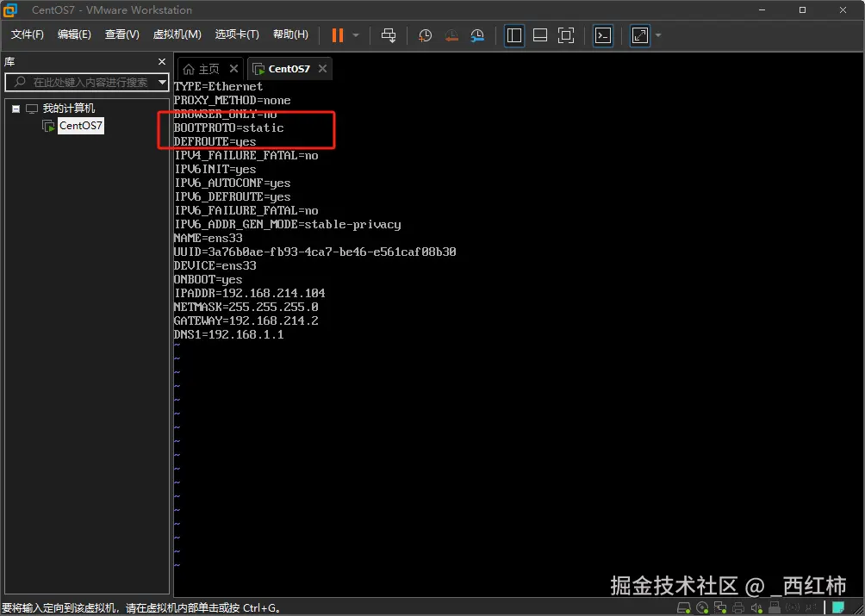Maximize the VMware Workstation window
The image size is (865, 616).
(803, 10)
